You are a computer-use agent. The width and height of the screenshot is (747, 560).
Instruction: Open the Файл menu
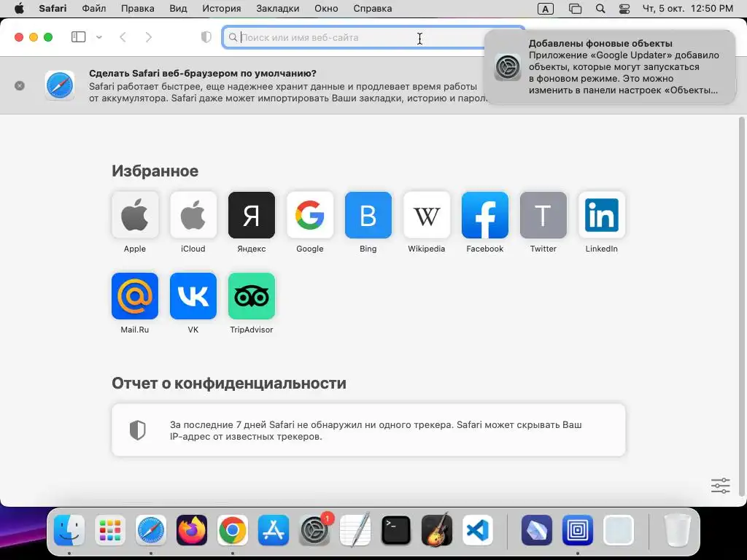click(94, 9)
